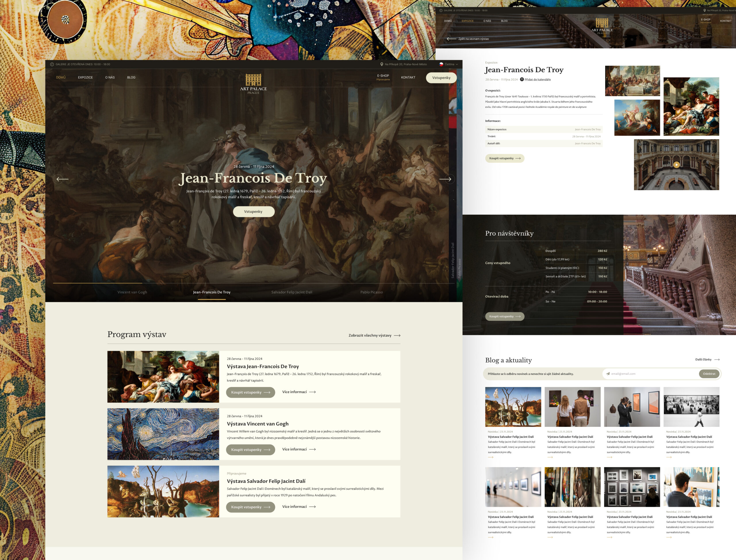Click the add to calendar icon

[522, 79]
